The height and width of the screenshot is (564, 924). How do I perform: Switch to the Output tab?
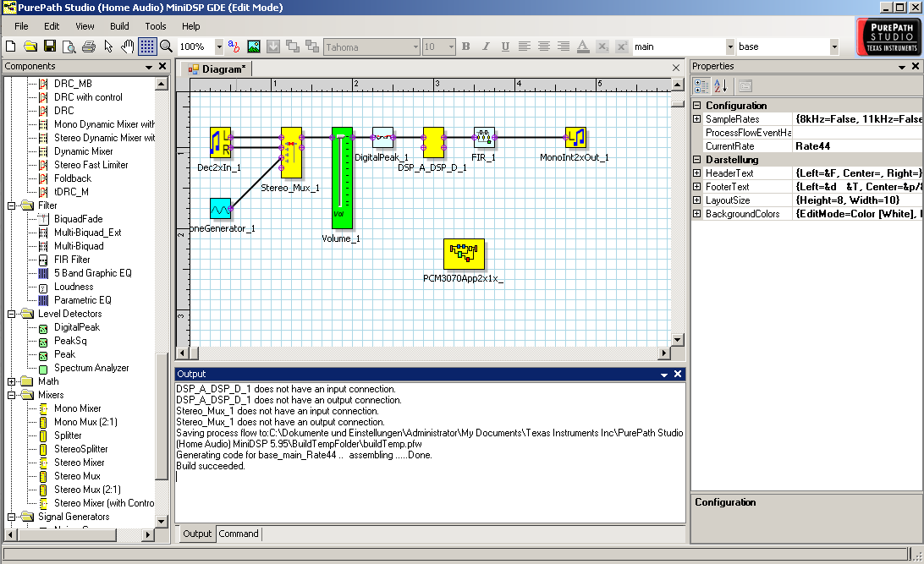tap(197, 534)
